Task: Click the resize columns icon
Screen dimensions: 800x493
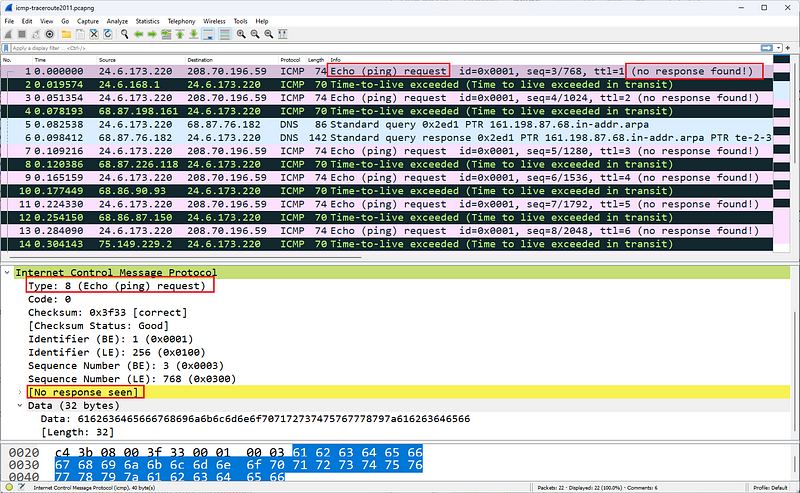Action: click(x=282, y=34)
